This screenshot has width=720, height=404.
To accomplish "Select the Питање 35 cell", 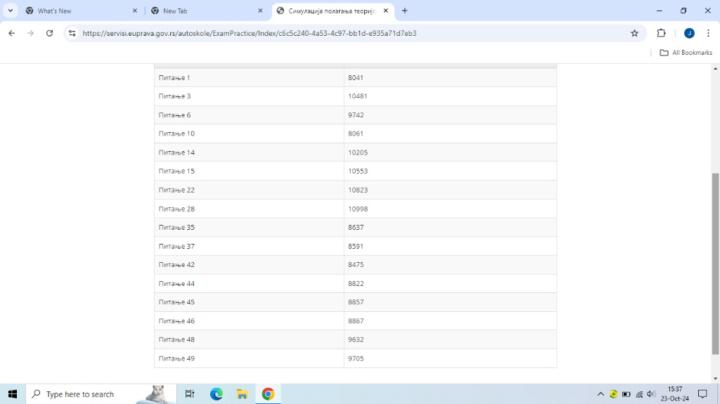I will pos(249,227).
